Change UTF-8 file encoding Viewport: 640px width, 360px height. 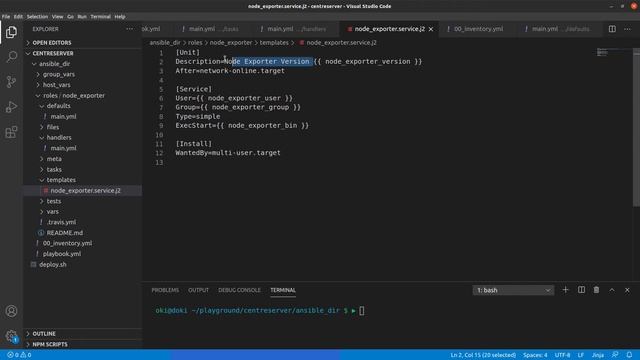click(562, 355)
